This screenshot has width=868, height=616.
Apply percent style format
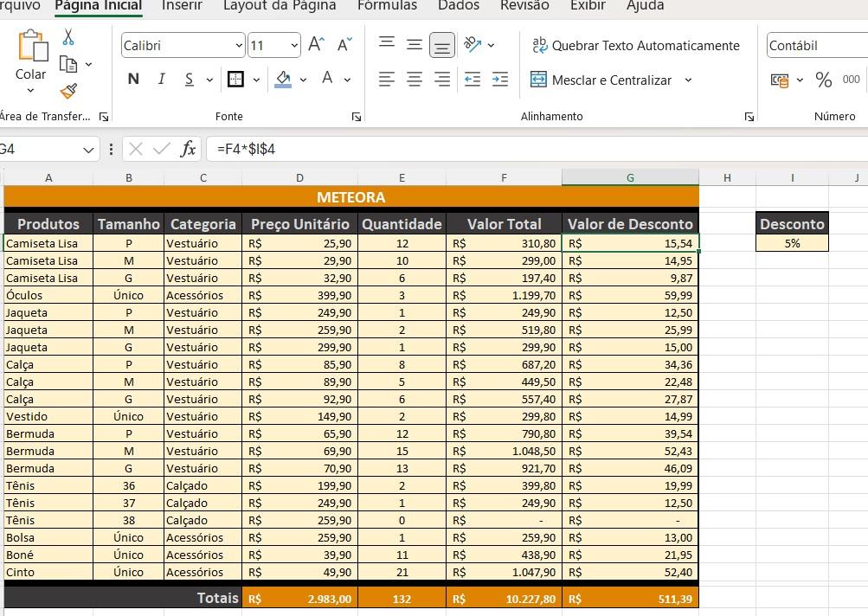click(x=823, y=80)
